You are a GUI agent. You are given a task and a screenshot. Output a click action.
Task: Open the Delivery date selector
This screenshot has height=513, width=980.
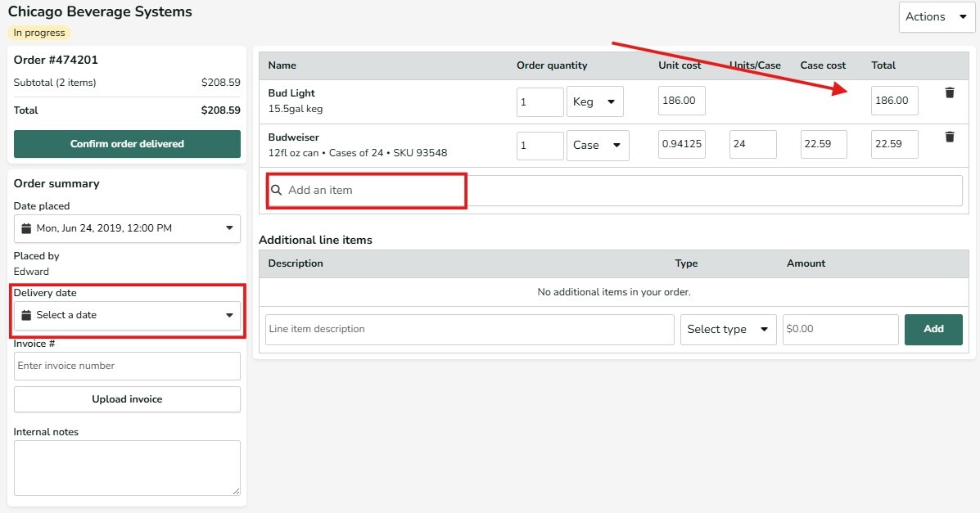coord(127,315)
